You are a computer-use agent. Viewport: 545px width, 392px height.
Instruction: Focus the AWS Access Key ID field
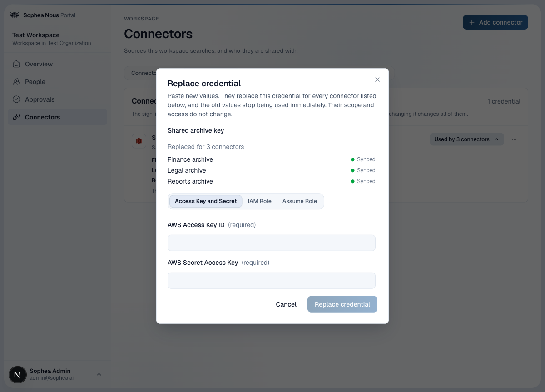(272, 243)
